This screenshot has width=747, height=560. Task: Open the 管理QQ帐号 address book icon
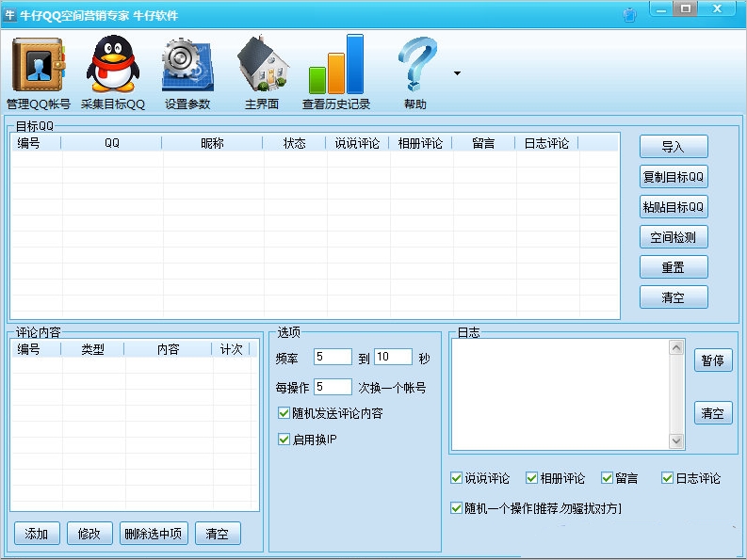38,65
